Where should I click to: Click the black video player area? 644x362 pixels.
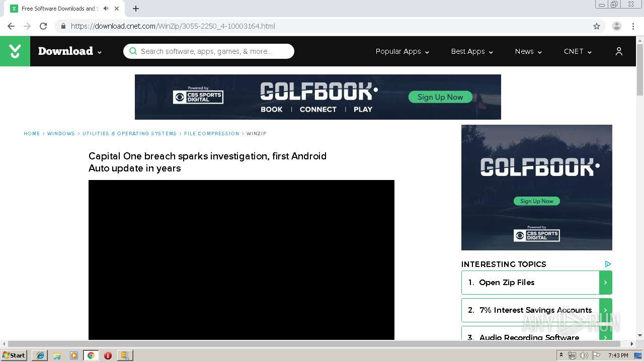click(242, 260)
